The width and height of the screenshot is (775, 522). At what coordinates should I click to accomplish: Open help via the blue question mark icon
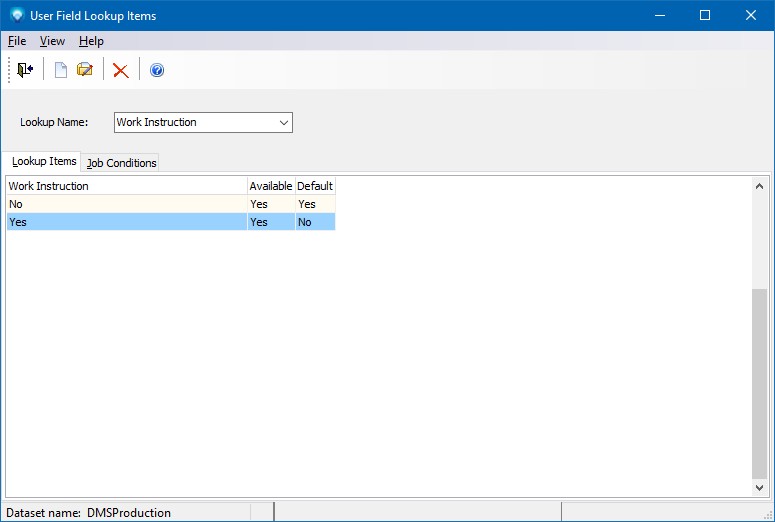157,70
